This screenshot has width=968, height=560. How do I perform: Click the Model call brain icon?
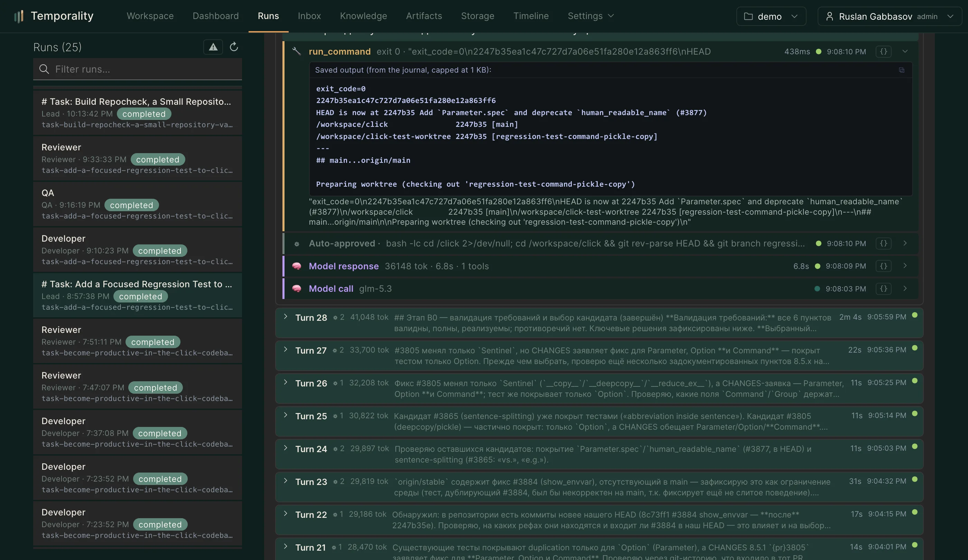coord(297,288)
